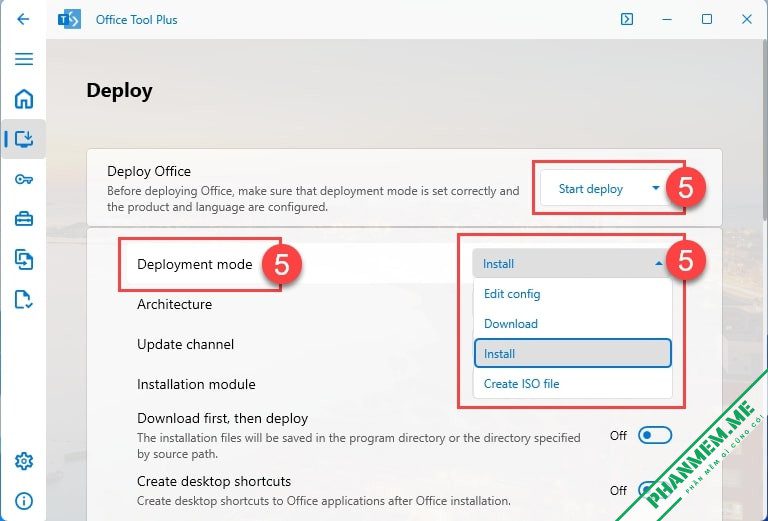Choose Edit config deployment mode
Viewport: 768px width, 521px height.
(572, 294)
